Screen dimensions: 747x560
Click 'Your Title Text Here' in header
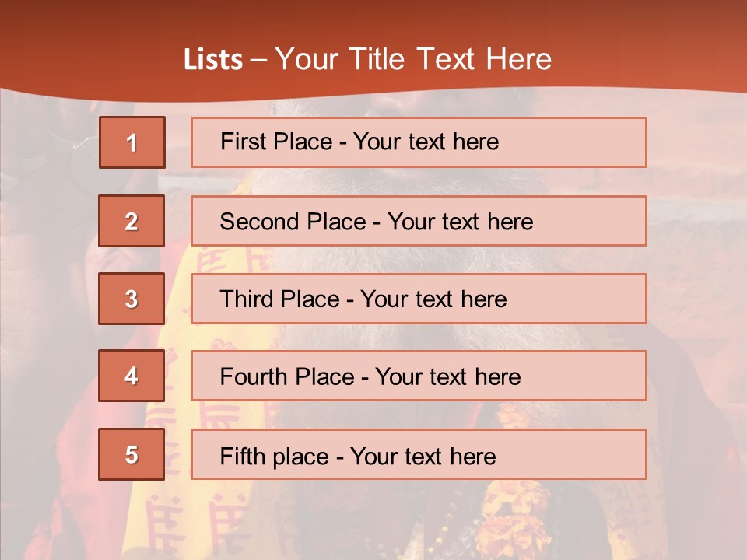[412, 59]
